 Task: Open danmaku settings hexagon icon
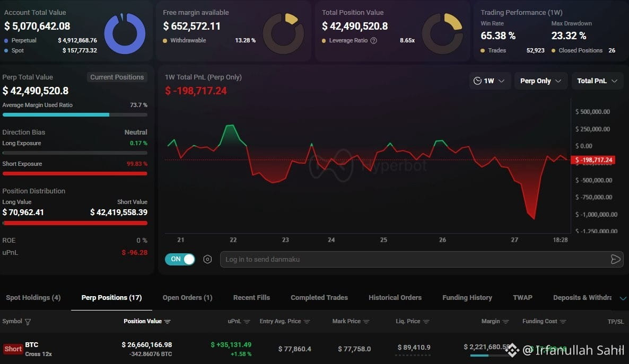point(207,260)
